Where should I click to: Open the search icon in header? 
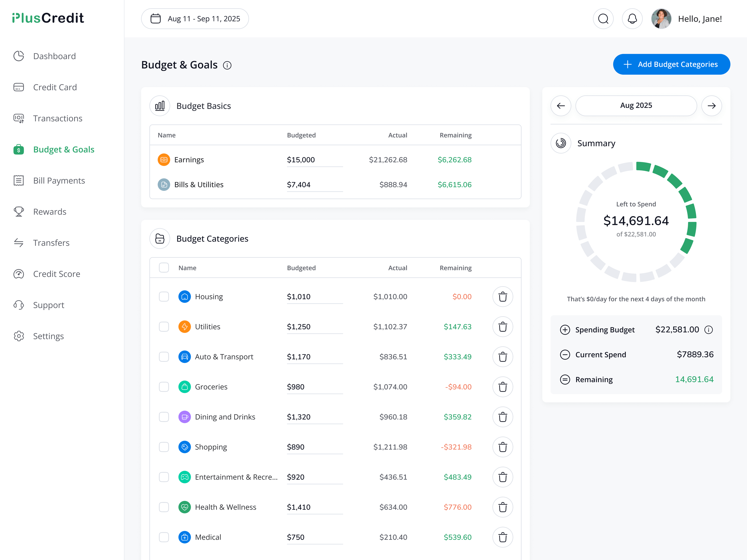[603, 18]
